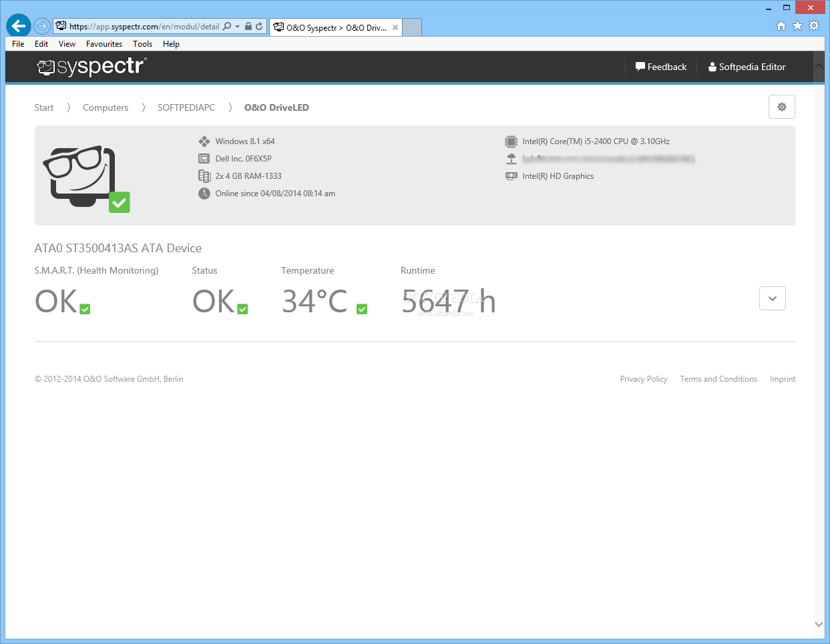
Task: Click the CPU chip icon
Action: pyautogui.click(x=511, y=141)
